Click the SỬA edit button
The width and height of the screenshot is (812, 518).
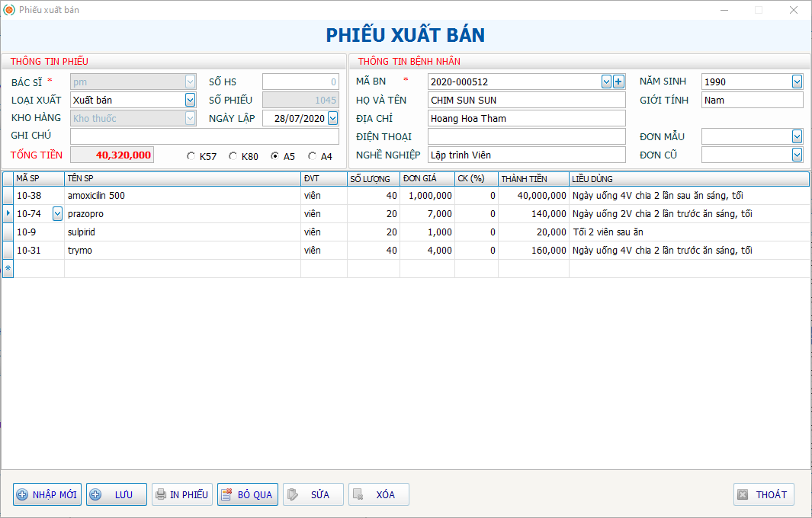[x=313, y=494]
